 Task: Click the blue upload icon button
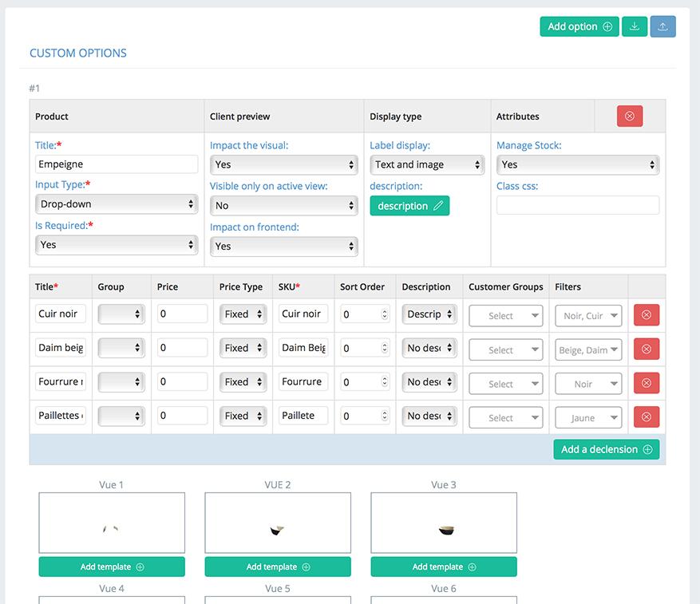click(662, 27)
